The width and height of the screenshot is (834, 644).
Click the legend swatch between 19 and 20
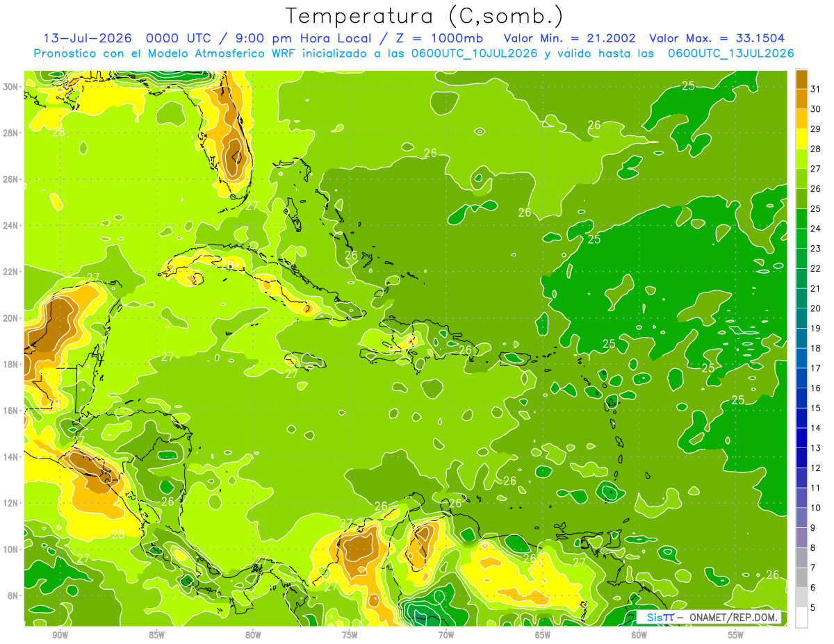[x=801, y=318]
